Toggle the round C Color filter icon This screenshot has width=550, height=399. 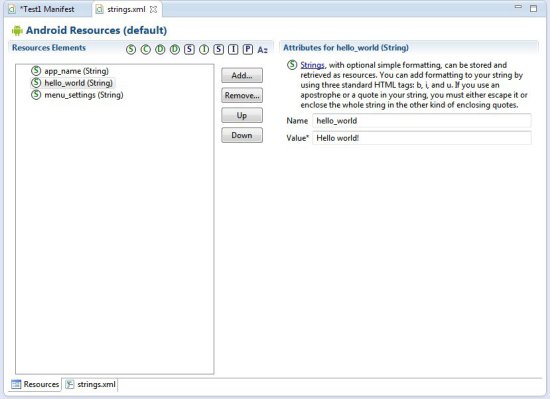[146, 49]
